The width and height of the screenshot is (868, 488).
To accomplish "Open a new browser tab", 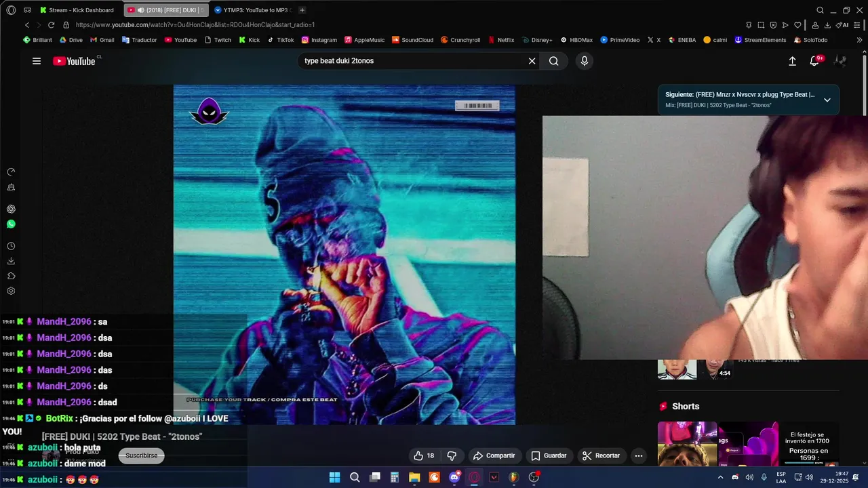I will (302, 10).
